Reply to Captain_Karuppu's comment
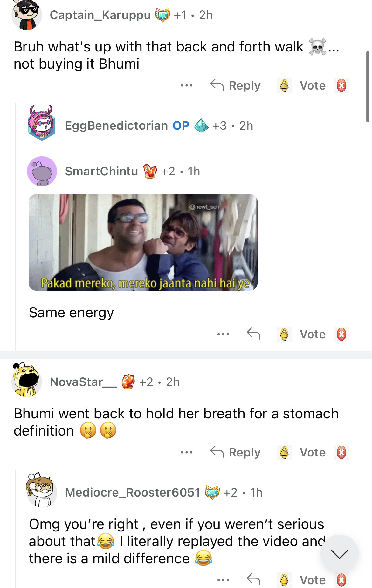 click(236, 85)
